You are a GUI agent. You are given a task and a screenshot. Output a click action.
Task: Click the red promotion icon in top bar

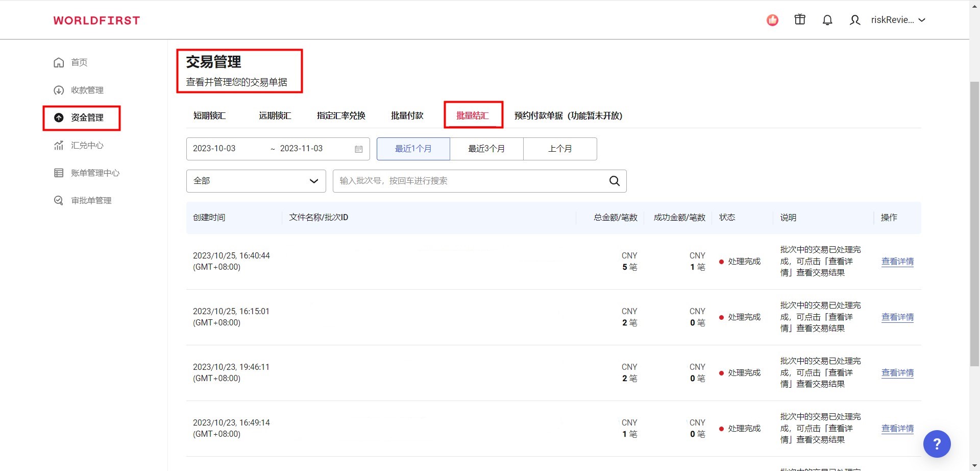(772, 20)
